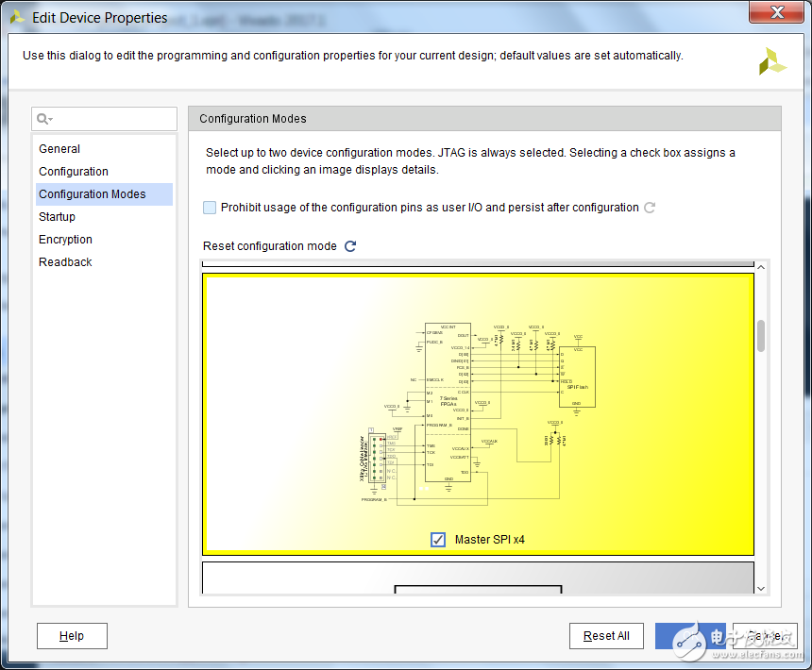Select the Configuration Modes category
812x670 pixels.
tap(93, 194)
